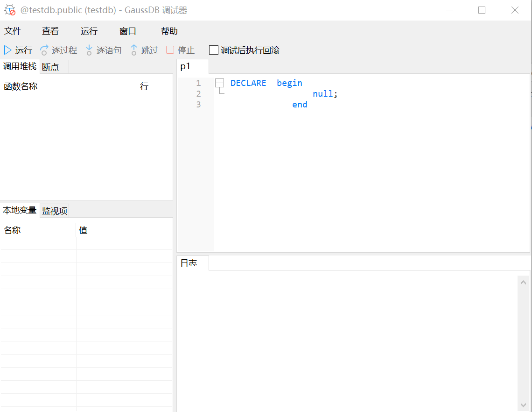
Task: Open the 运行 menu in menu bar
Action: [x=89, y=31]
